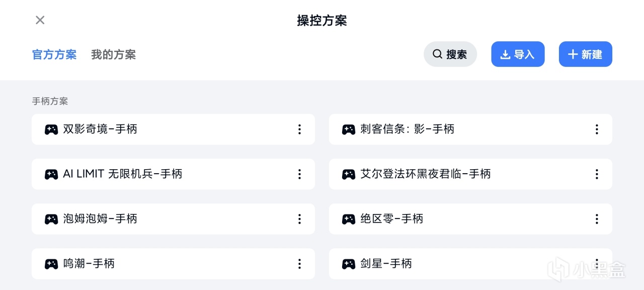Click the 搜索 search button
The width and height of the screenshot is (644, 290).
450,54
